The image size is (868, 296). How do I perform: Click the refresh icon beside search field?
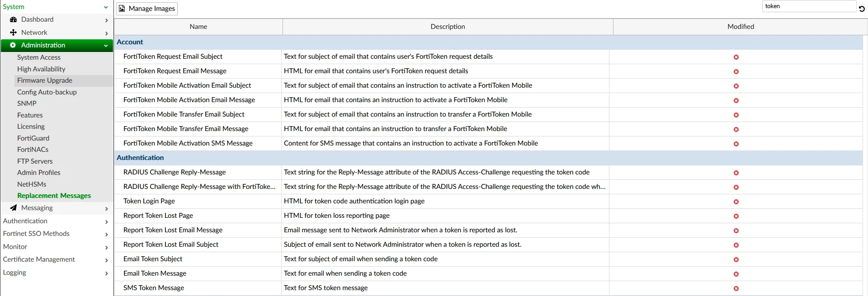tap(862, 9)
